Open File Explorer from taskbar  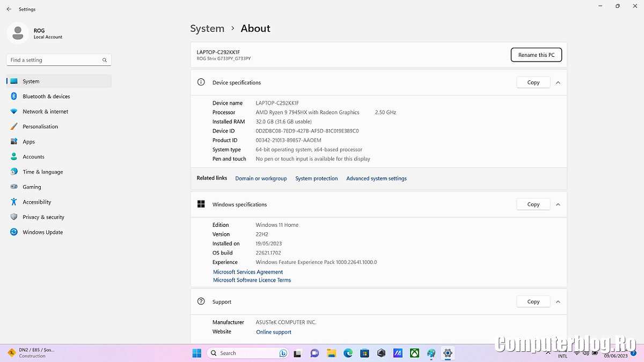pos(331,353)
